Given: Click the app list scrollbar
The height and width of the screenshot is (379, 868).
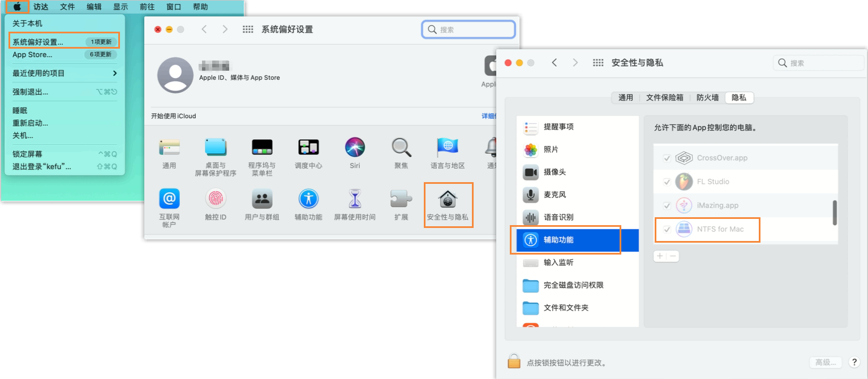Looking at the screenshot, I should [x=835, y=213].
